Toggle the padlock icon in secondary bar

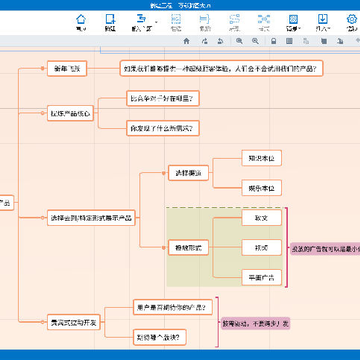pyautogui.click(x=273, y=41)
